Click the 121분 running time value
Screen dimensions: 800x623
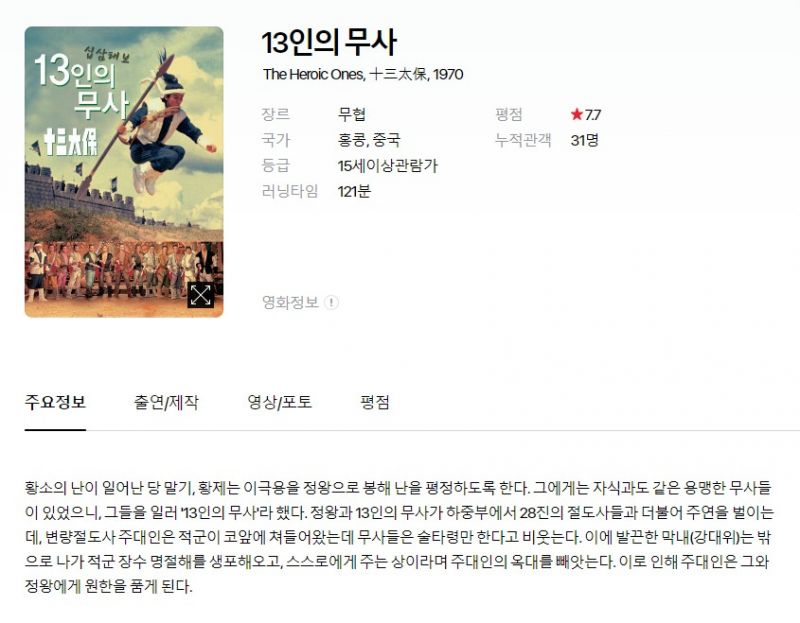tap(354, 191)
